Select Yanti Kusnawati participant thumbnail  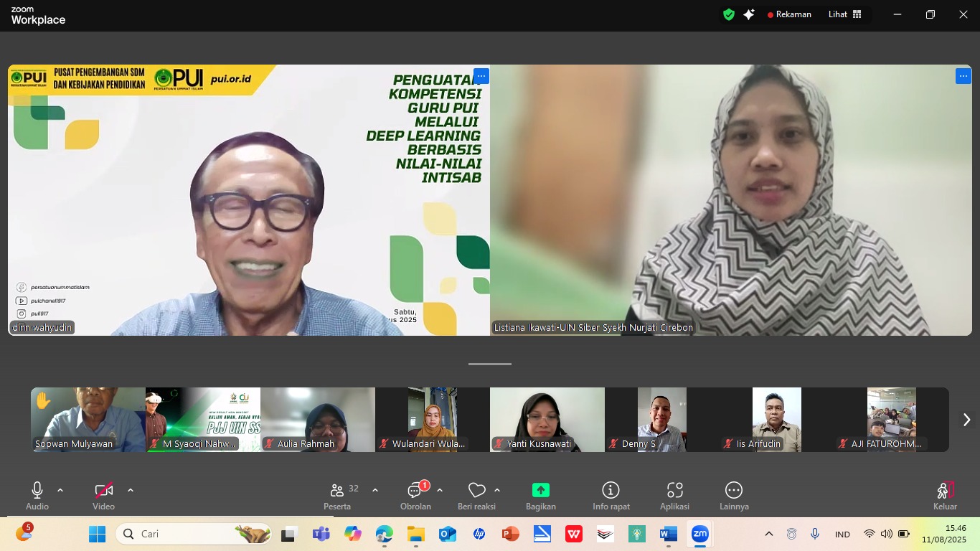point(547,420)
